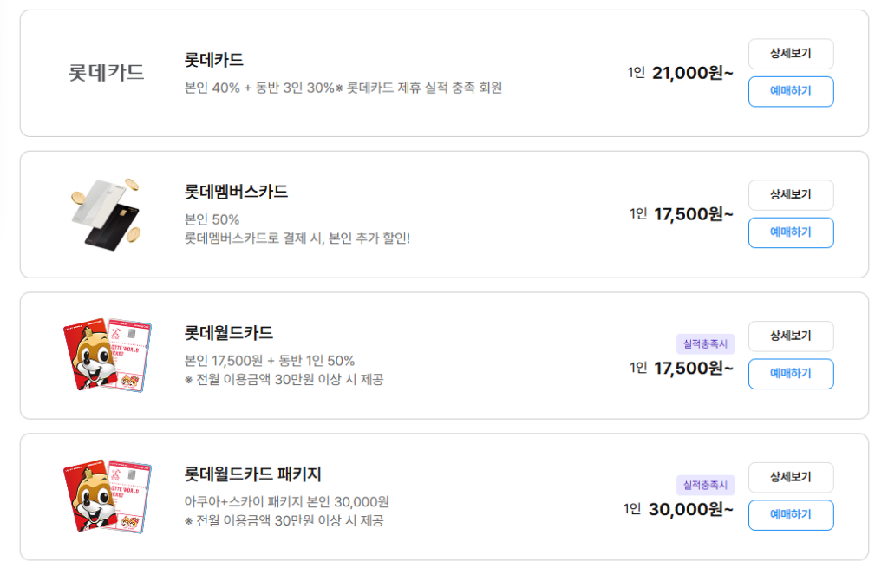Show 상세보기 for 롯데월드카드 패키지
This screenshot has width=888, height=588.
point(790,477)
